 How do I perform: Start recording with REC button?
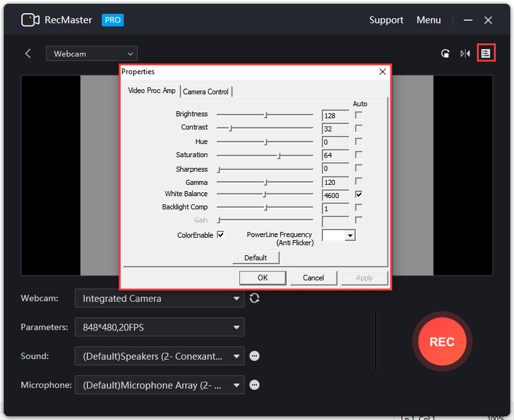coord(442,341)
